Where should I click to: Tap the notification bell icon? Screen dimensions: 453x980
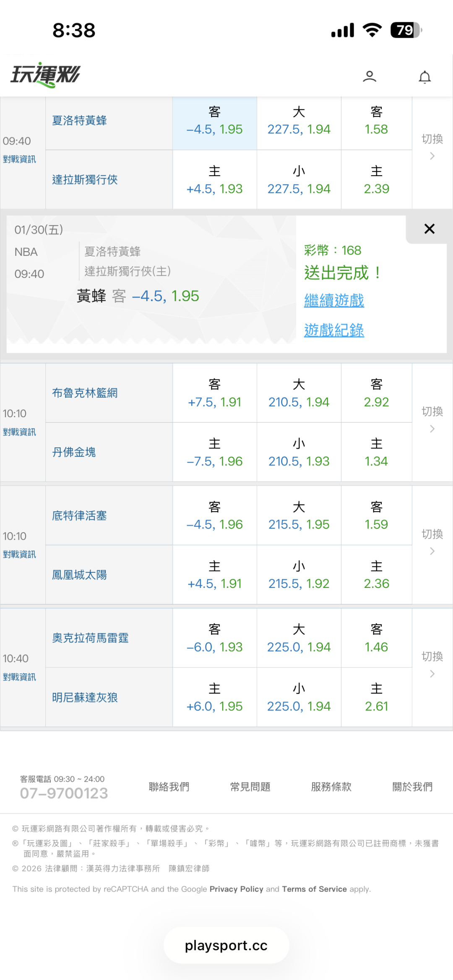coord(424,77)
